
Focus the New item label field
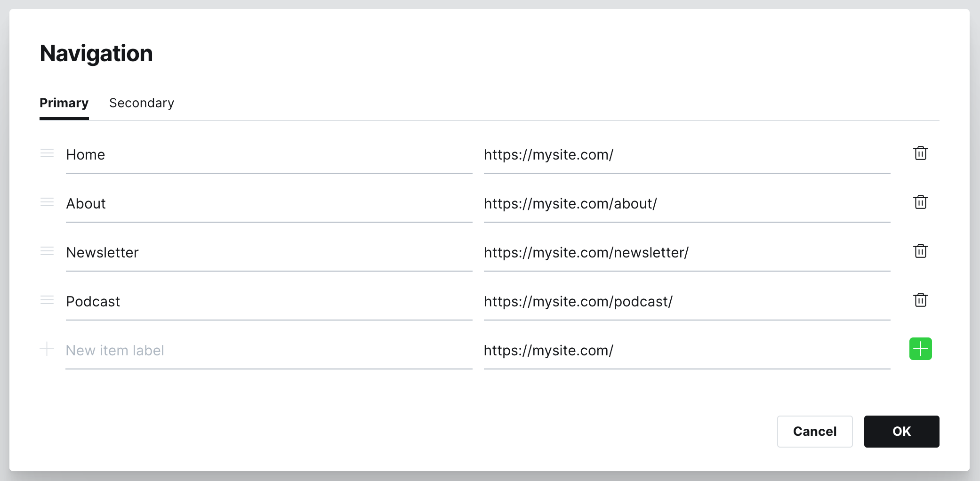pyautogui.click(x=269, y=351)
